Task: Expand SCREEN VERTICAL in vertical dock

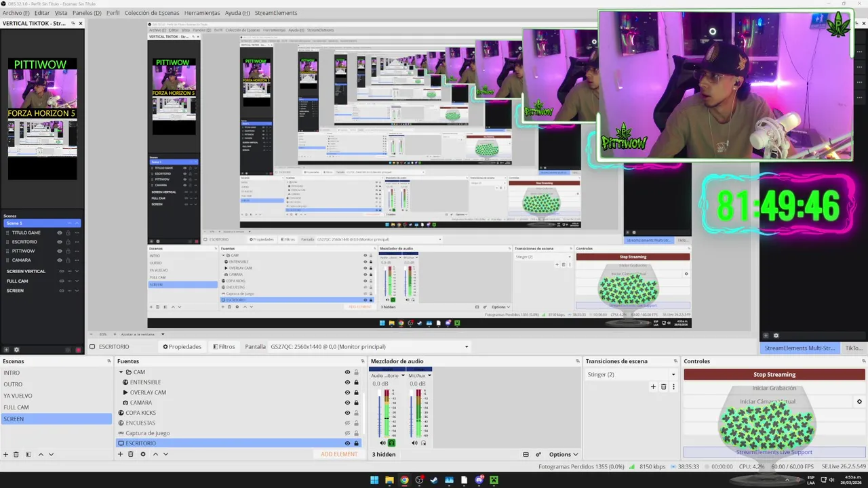Action: [x=77, y=271]
